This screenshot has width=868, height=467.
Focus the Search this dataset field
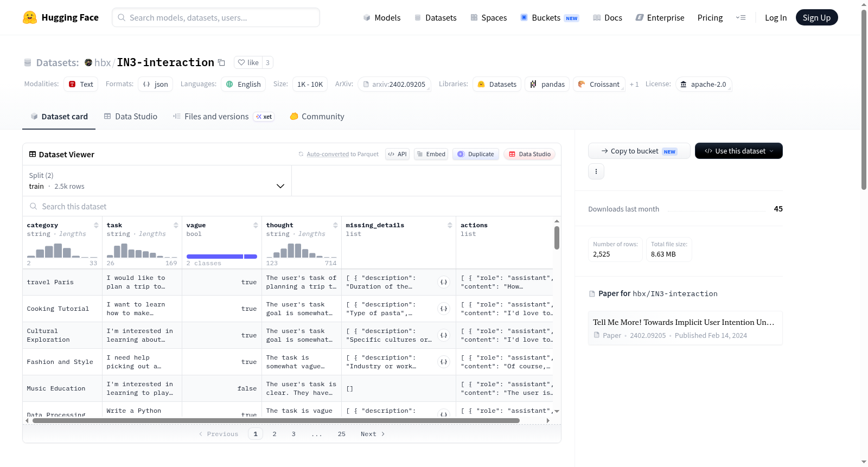click(292, 206)
